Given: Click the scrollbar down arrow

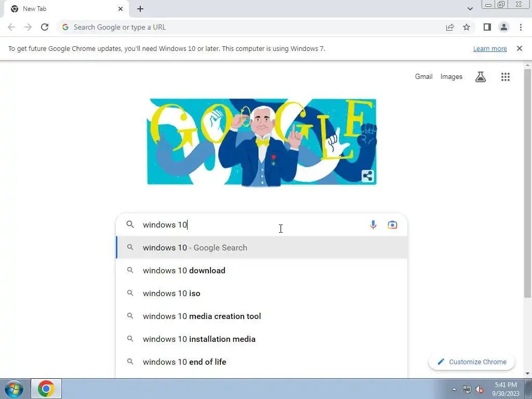Looking at the screenshot, I should coord(527,374).
